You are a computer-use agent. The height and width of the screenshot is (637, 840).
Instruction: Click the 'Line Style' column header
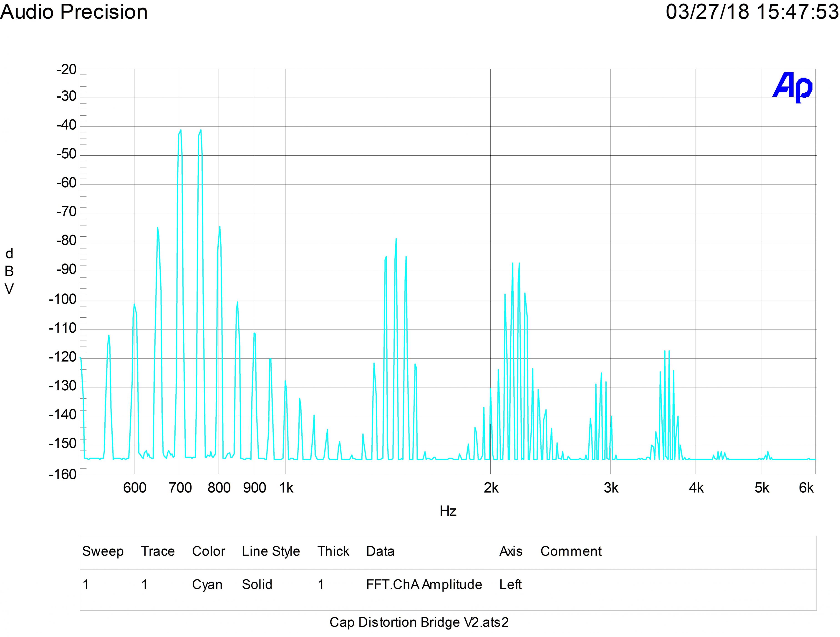(271, 551)
